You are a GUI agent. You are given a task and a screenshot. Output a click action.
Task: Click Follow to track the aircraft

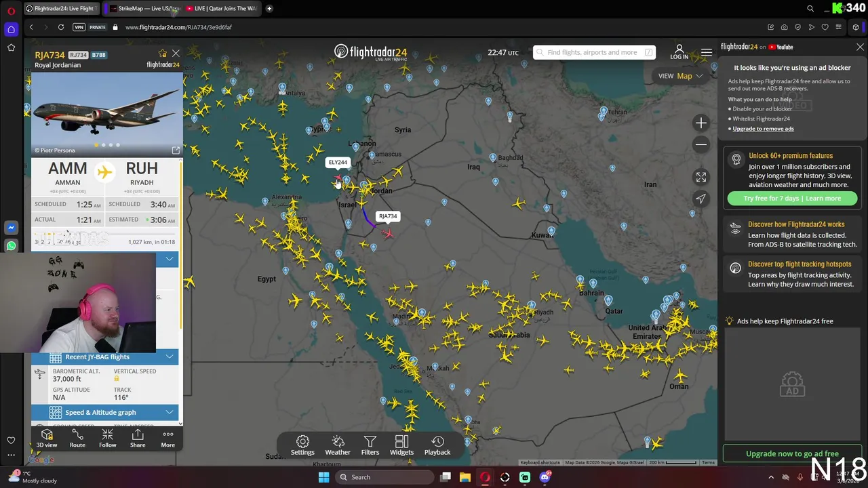click(107, 439)
